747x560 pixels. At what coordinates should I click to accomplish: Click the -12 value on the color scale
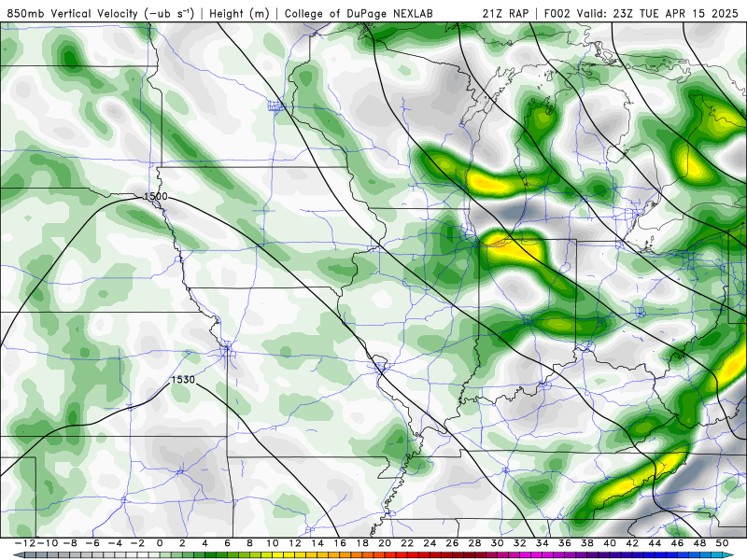pyautogui.click(x=25, y=543)
